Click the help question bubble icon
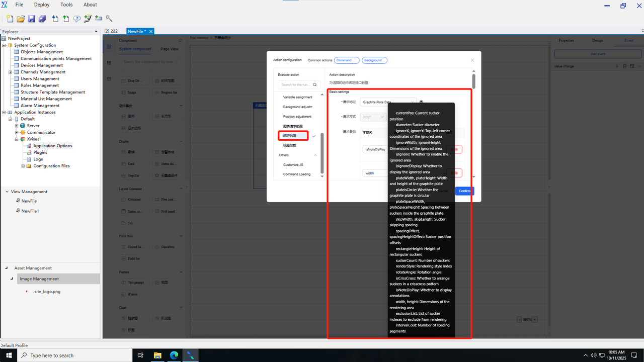The height and width of the screenshot is (362, 644). pyautogui.click(x=76, y=19)
